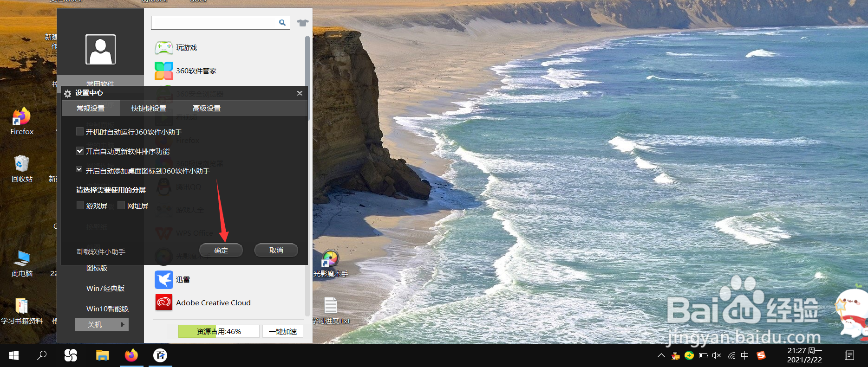Enable 开机时自动运行360软件小助手 checkbox

[80, 132]
